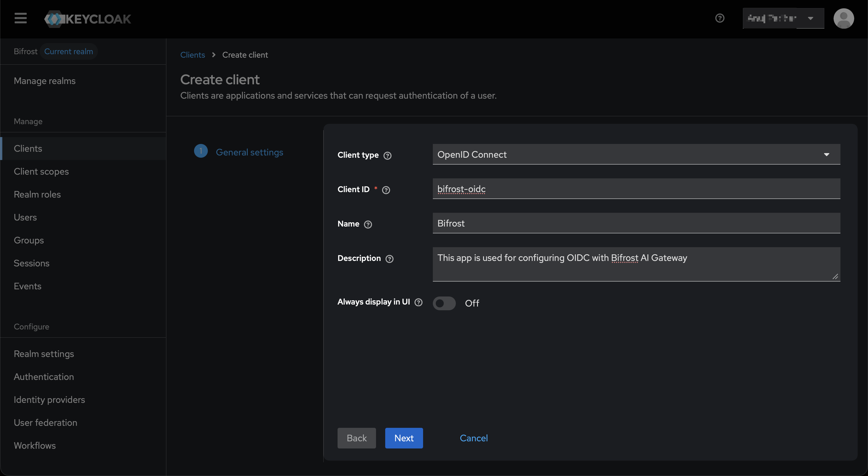Go to Authentication settings
Viewport: 868px width, 476px height.
pos(83,377)
